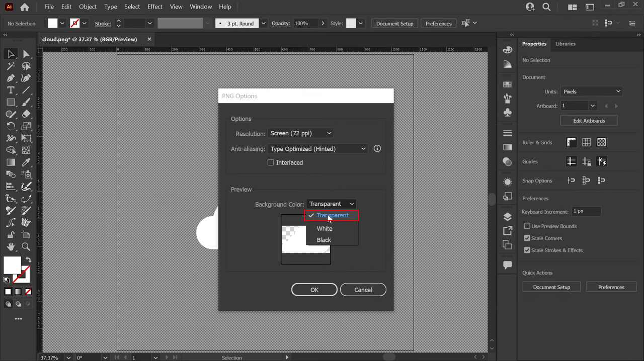Click the Style swatch
Screen dimensions: 644x361
351,23
